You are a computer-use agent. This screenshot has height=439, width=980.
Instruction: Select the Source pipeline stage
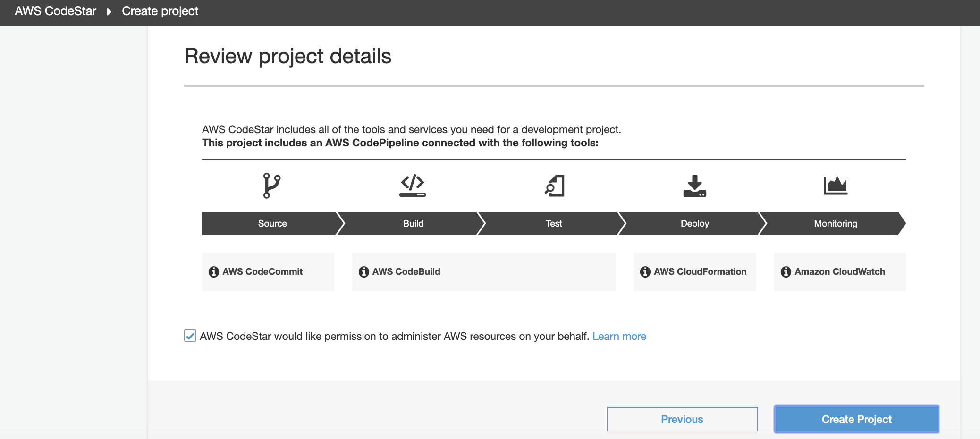point(272,224)
